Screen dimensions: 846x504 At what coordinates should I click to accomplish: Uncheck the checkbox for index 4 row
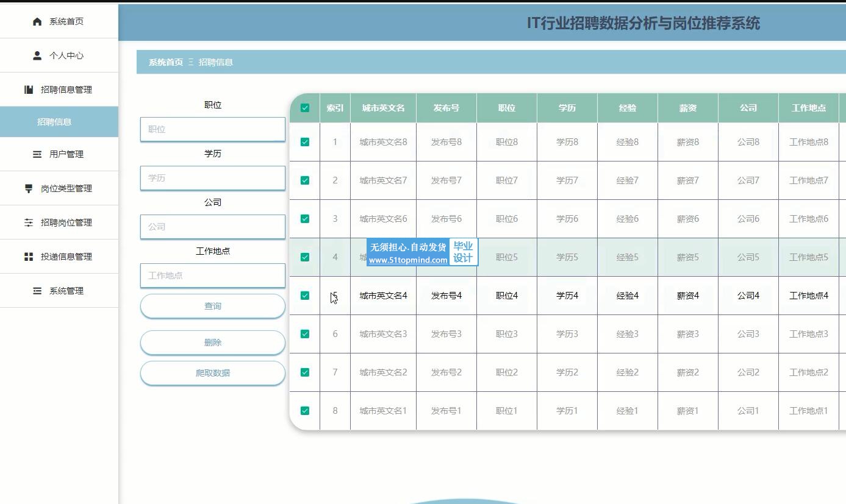coord(305,257)
